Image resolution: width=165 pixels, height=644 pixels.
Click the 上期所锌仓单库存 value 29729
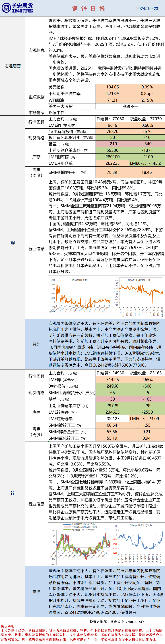tap(113, 405)
